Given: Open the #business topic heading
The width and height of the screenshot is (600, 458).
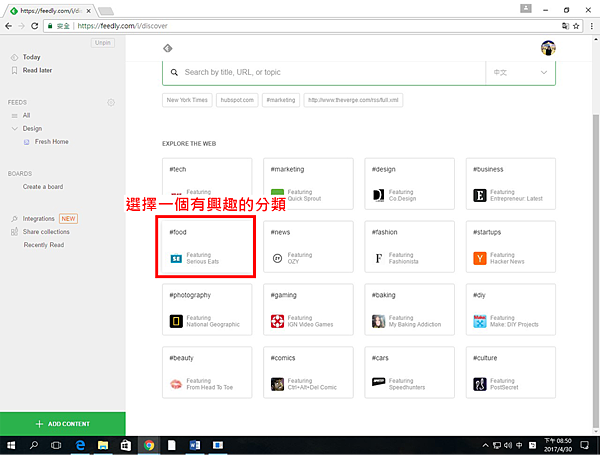Looking at the screenshot, I should (488, 169).
